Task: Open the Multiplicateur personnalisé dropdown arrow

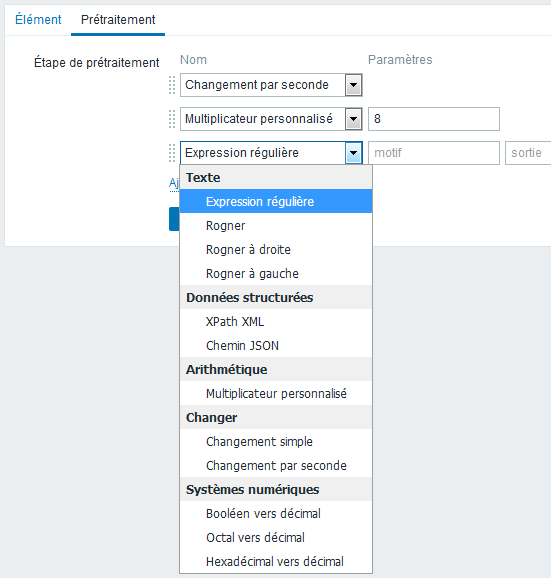Action: (353, 119)
